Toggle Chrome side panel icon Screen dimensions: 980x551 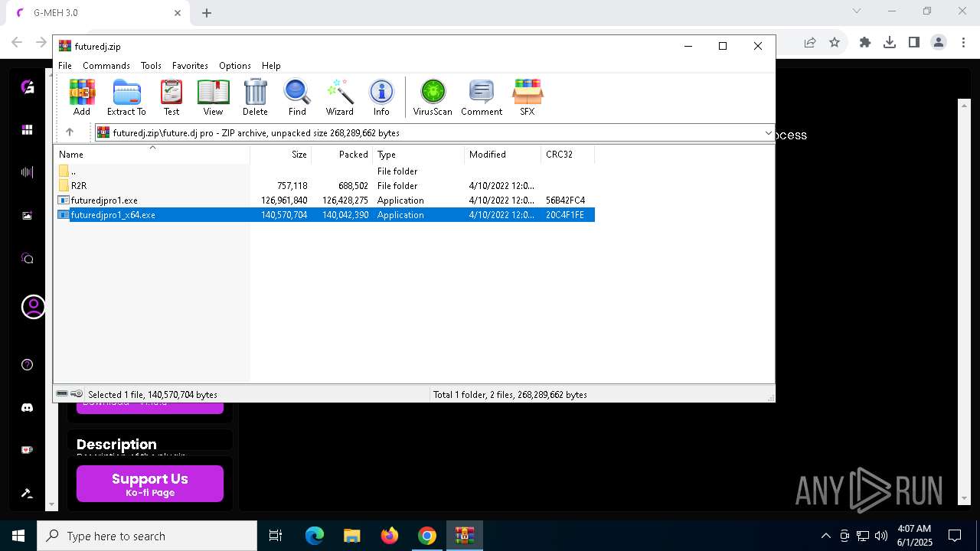[914, 43]
